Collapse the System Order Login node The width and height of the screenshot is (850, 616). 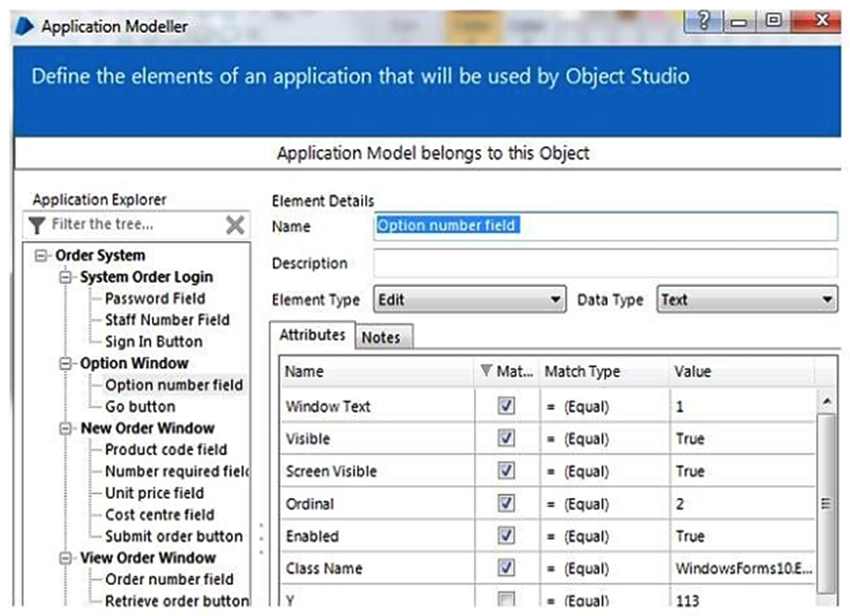tap(65, 277)
